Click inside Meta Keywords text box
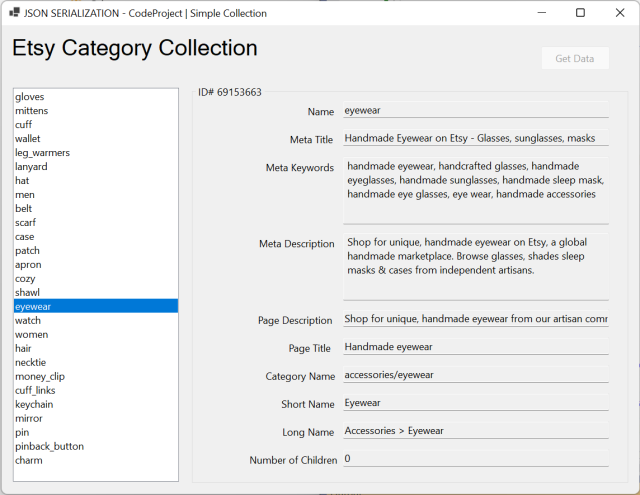The image size is (640, 495). click(476, 191)
